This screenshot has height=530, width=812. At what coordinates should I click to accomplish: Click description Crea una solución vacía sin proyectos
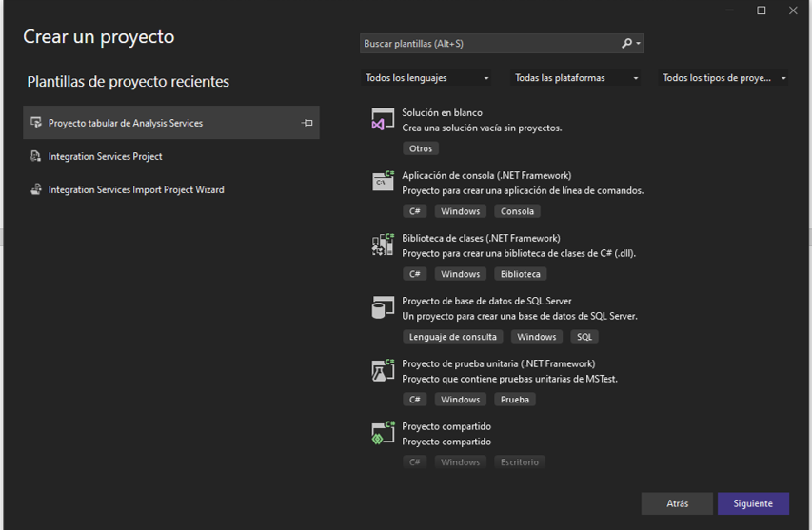(x=482, y=128)
